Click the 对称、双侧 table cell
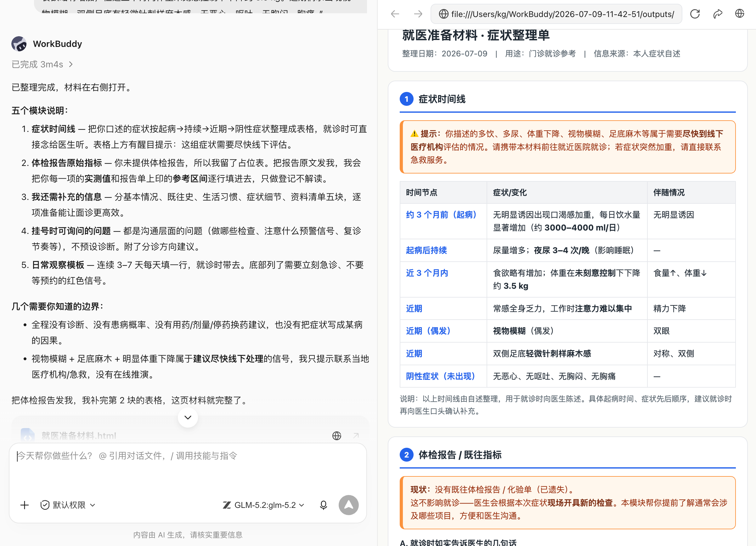 [x=691, y=354]
